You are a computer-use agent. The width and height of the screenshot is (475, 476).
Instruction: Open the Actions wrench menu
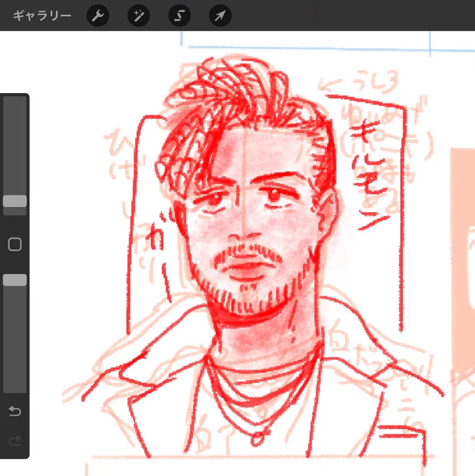coord(98,15)
